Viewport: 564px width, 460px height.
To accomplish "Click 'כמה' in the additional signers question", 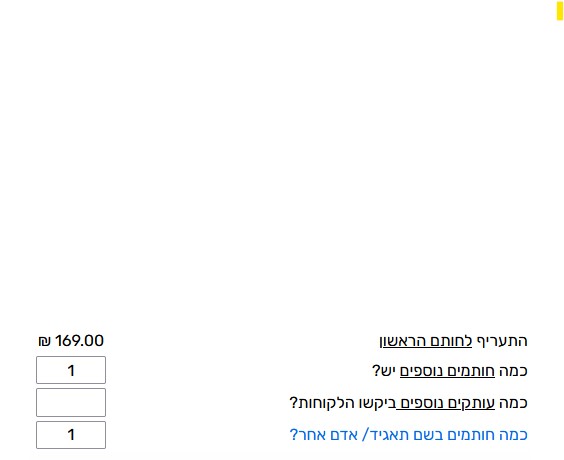I will (513, 371).
